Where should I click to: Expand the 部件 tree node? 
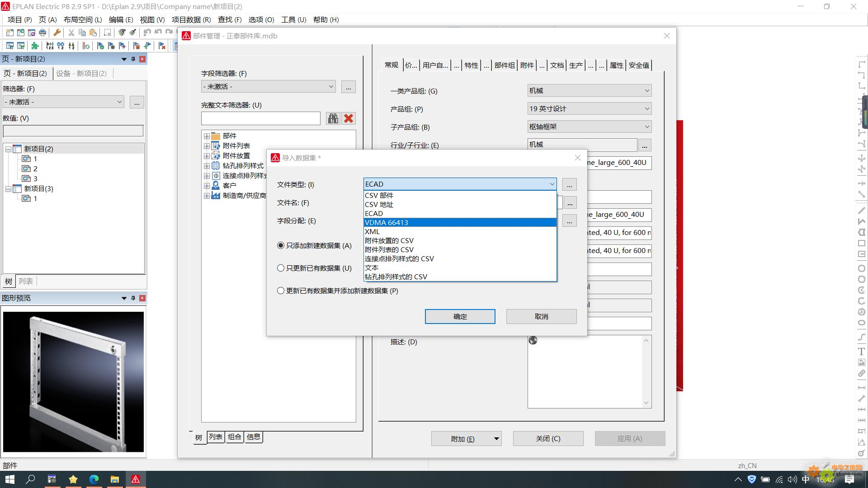click(x=207, y=136)
